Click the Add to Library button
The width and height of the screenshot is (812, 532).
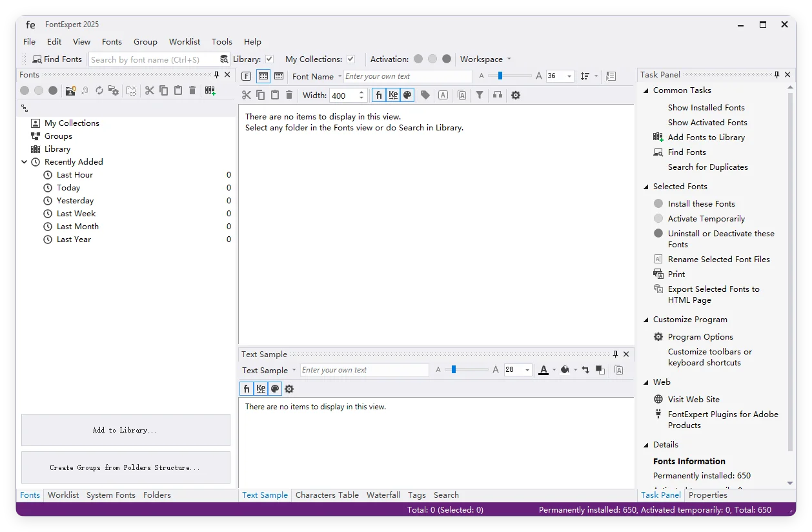pyautogui.click(x=125, y=429)
